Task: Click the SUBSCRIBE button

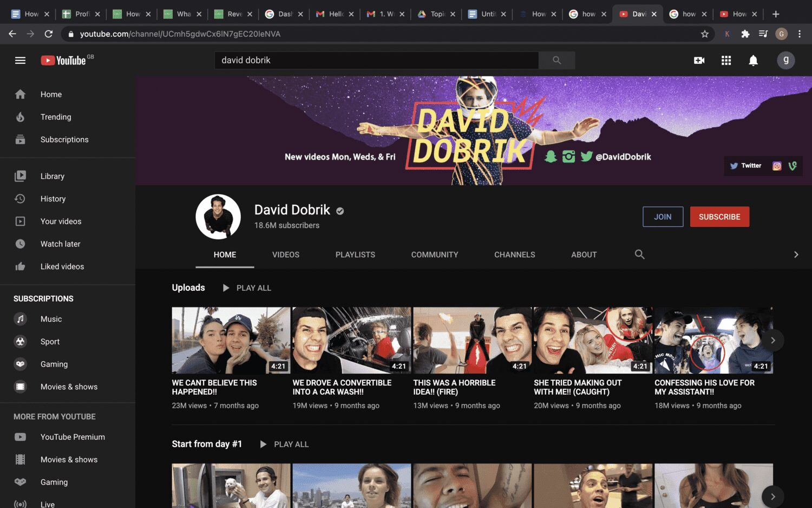Action: pos(719,217)
